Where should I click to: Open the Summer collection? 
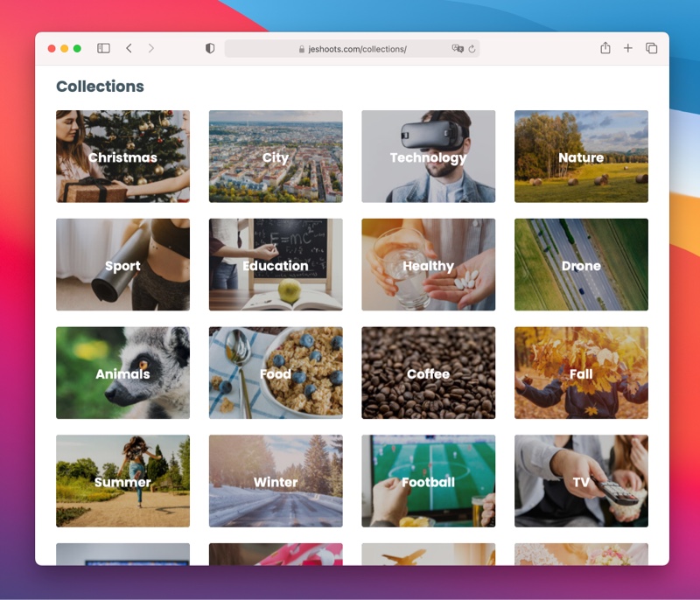[122, 481]
